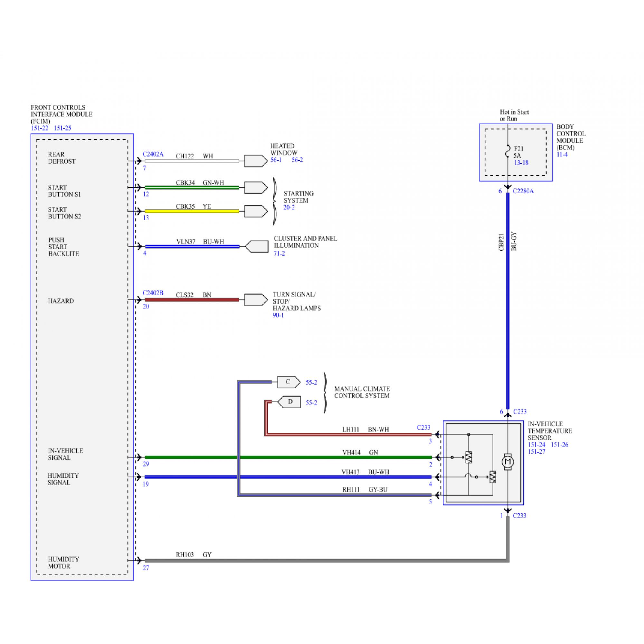Click the RH103 GY wire label

coord(194,555)
